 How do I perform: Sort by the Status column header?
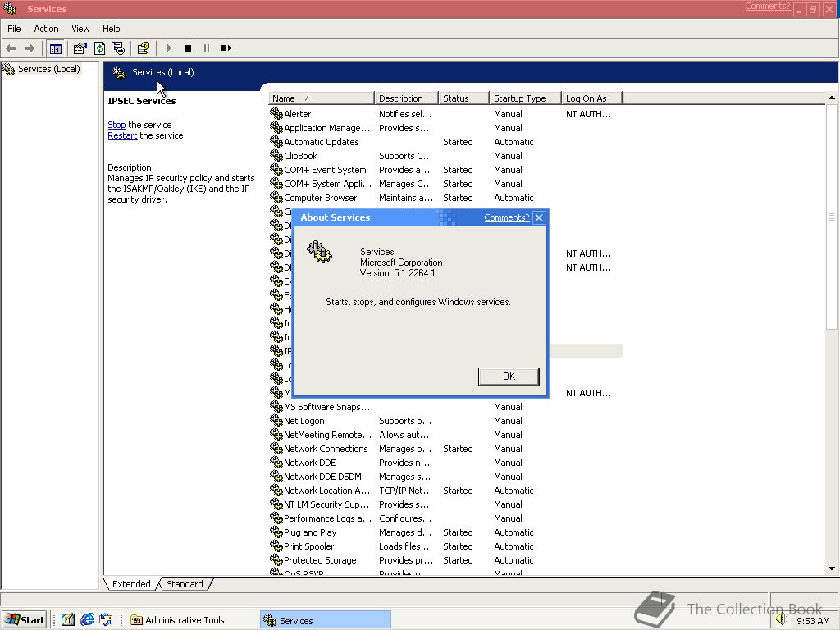(463, 98)
